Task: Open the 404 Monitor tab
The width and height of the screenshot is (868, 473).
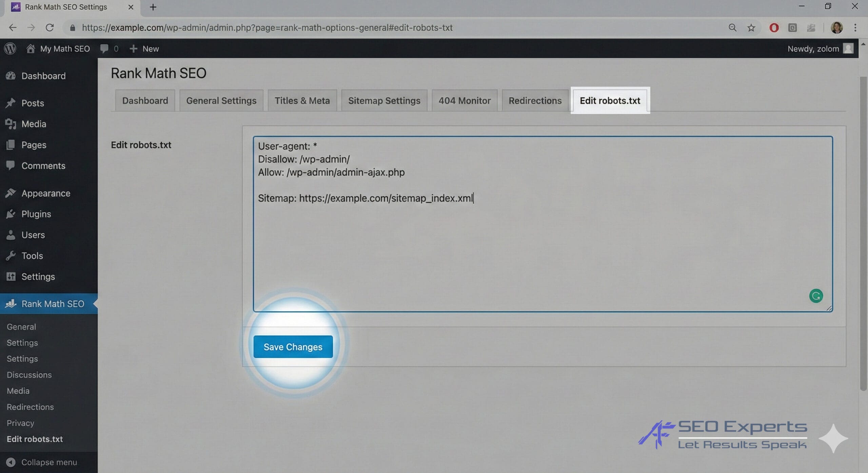Action: [x=465, y=100]
